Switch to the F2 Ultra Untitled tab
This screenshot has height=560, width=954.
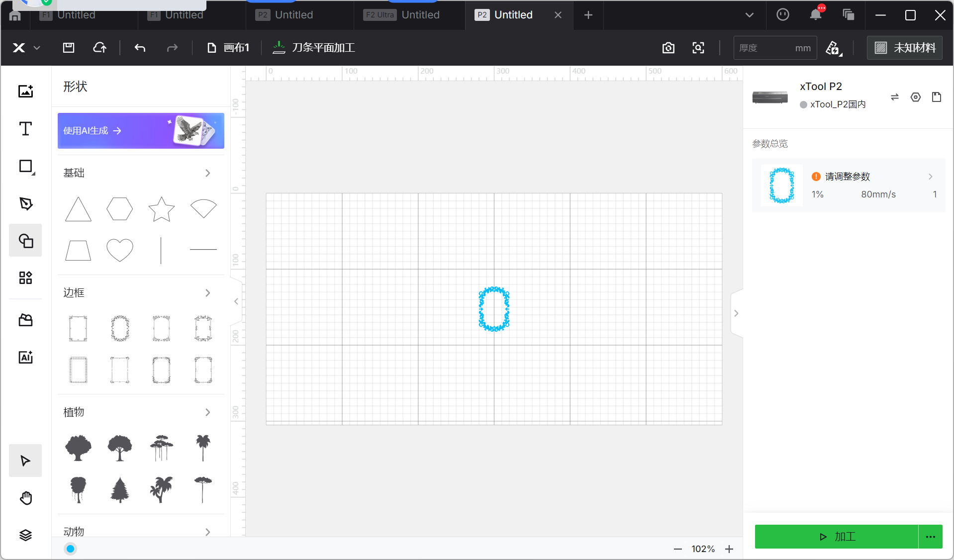[x=403, y=15]
